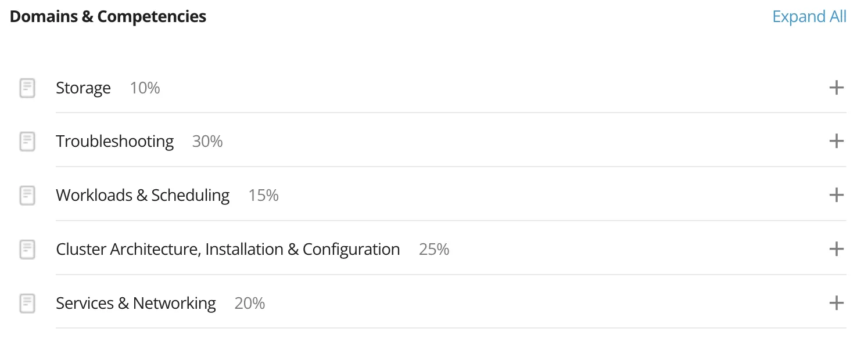Screen dimensions: 868x339
Task: Open the Workloads & Scheduling title
Action: [x=142, y=196]
